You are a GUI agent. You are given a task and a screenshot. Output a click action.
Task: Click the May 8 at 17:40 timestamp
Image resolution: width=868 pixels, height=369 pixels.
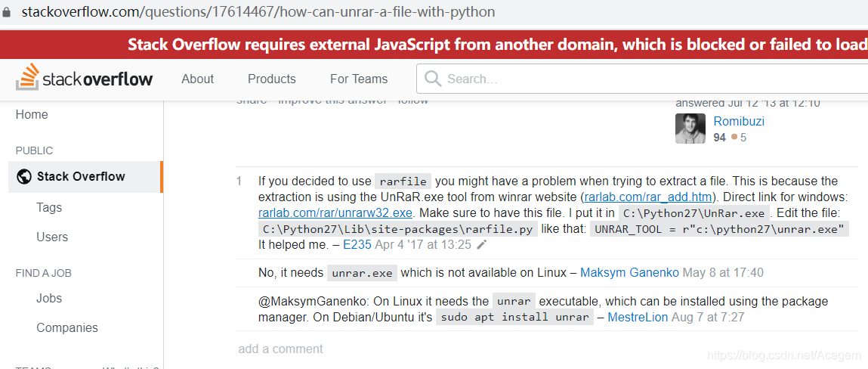723,273
